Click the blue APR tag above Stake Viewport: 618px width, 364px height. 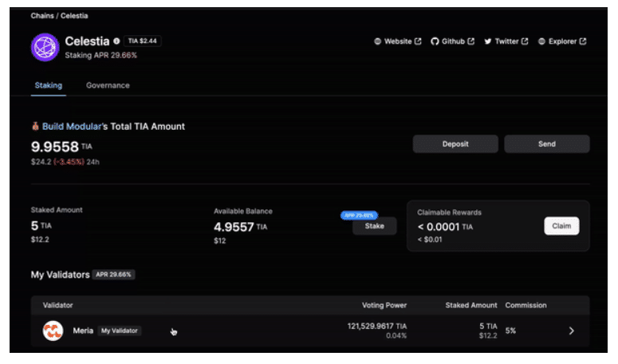tap(359, 215)
